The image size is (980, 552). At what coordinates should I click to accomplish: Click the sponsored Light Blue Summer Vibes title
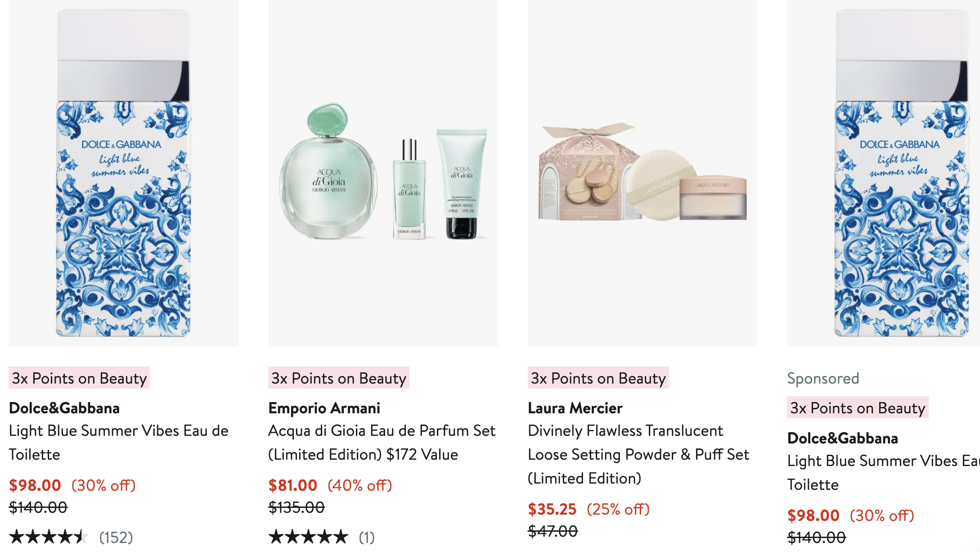point(883,473)
